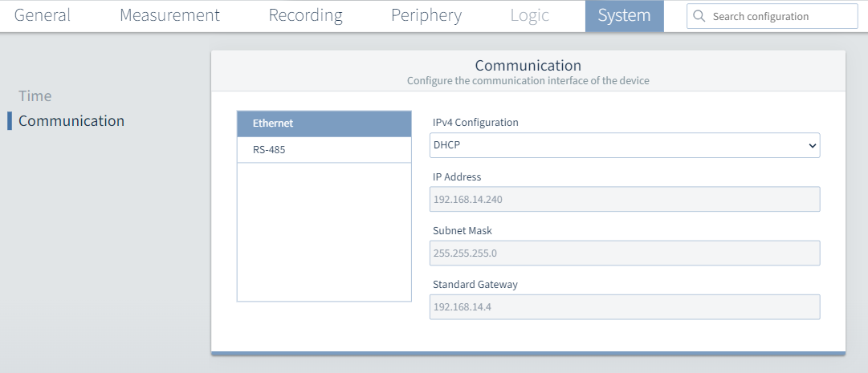Click the Subnet Mask field
This screenshot has height=373, width=868.
(625, 253)
